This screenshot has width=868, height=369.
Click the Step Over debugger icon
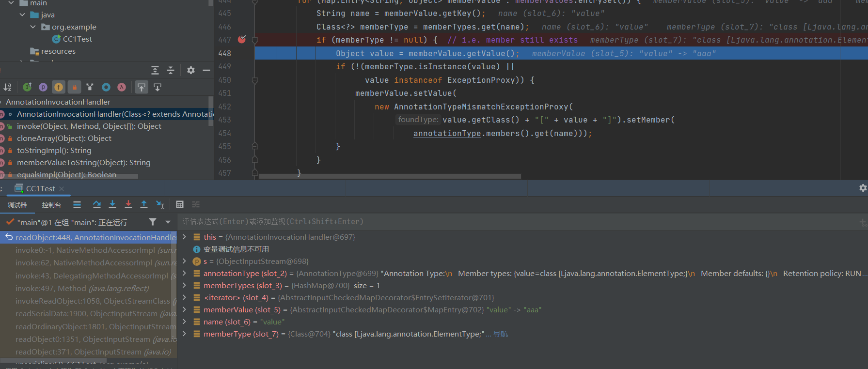point(97,204)
